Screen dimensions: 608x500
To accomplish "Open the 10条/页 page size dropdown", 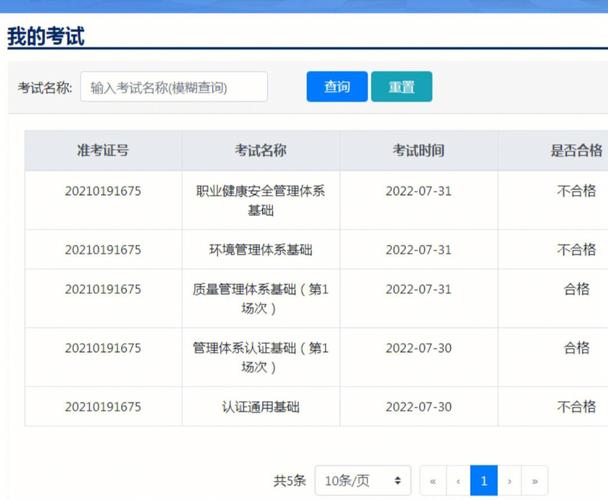I will (363, 481).
